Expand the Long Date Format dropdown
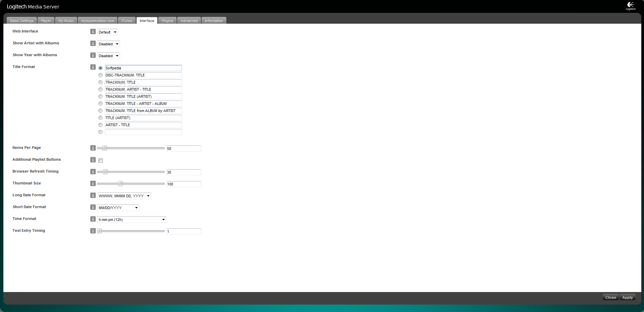Screen dimensions: 644x312 [124, 196]
